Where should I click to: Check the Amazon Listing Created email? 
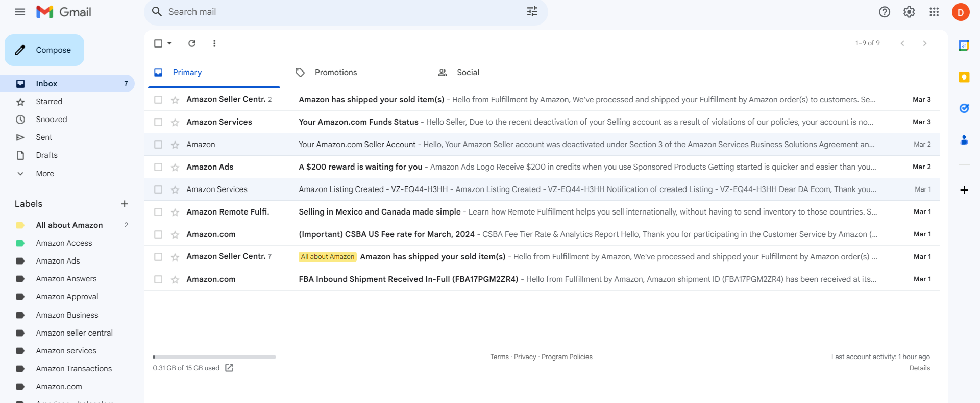(x=158, y=189)
